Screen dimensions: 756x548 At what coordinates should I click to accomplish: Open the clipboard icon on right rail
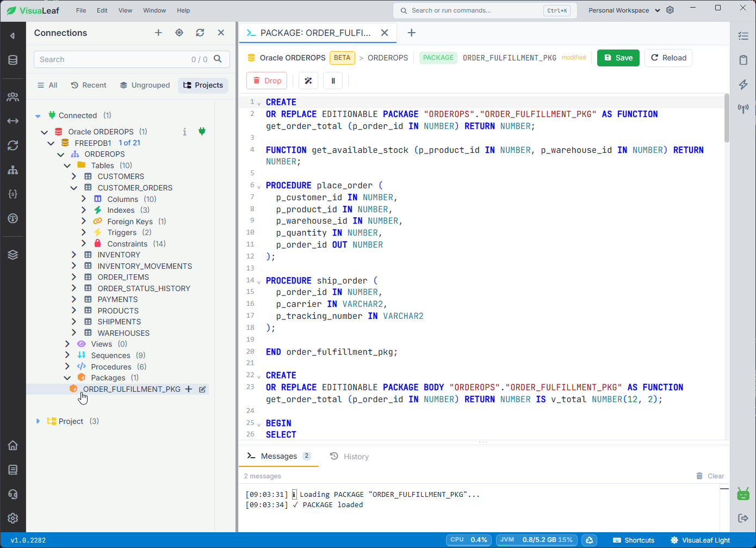[x=743, y=60]
